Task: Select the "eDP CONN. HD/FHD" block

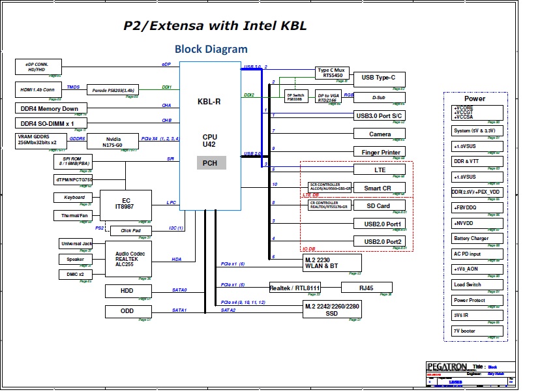Action: (38, 67)
